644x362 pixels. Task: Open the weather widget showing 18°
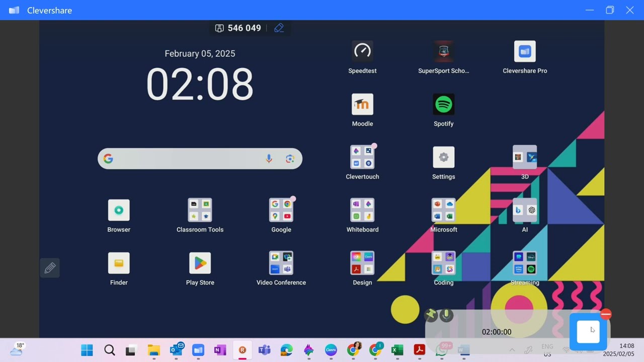pos(17,349)
